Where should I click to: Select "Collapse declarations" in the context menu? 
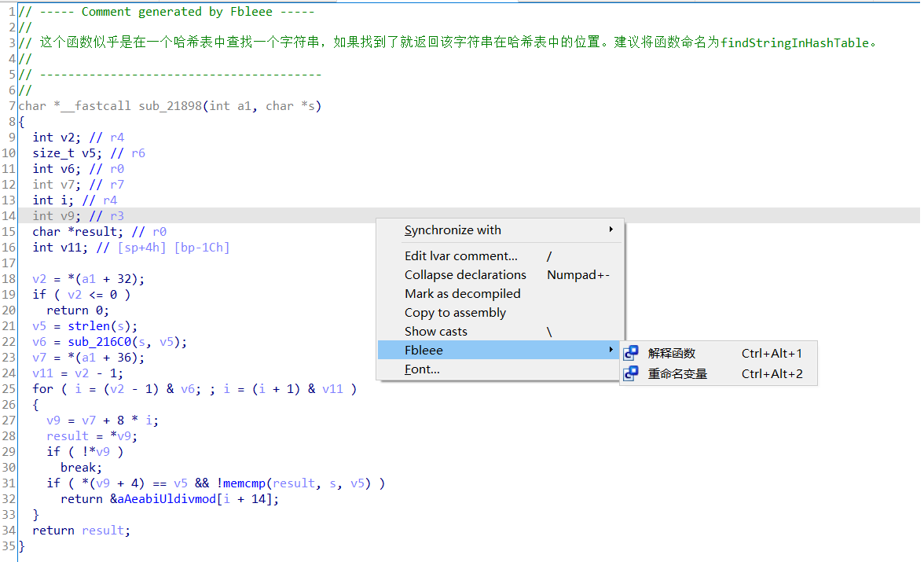coord(464,274)
